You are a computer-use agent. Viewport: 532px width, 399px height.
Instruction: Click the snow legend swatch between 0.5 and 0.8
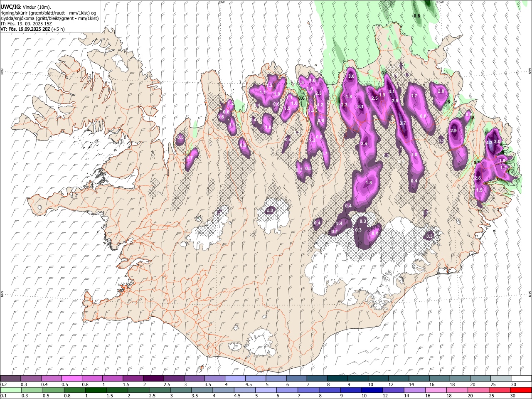tap(72, 379)
